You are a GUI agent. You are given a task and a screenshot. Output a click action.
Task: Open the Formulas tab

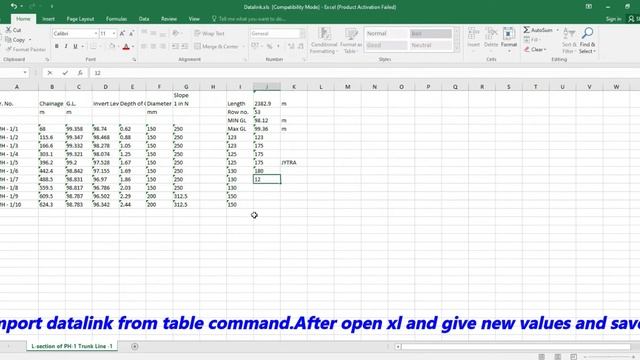coord(116,19)
